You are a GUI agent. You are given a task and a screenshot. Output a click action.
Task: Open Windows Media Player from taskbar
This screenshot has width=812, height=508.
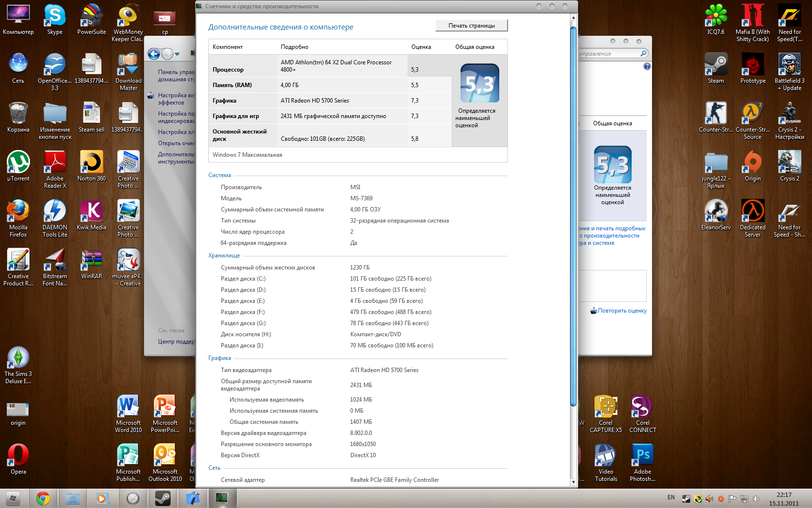[102, 498]
